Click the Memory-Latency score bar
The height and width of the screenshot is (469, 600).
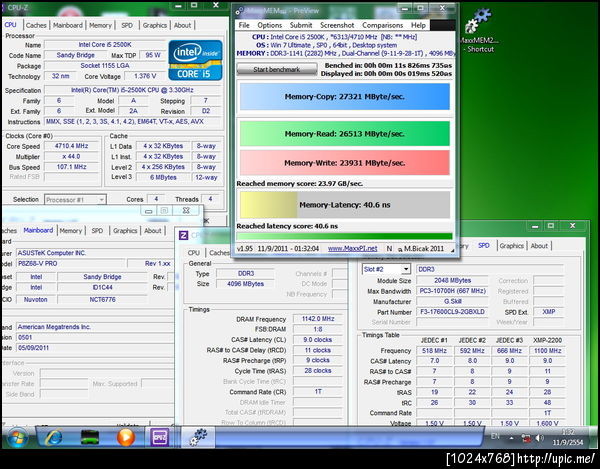coord(344,206)
